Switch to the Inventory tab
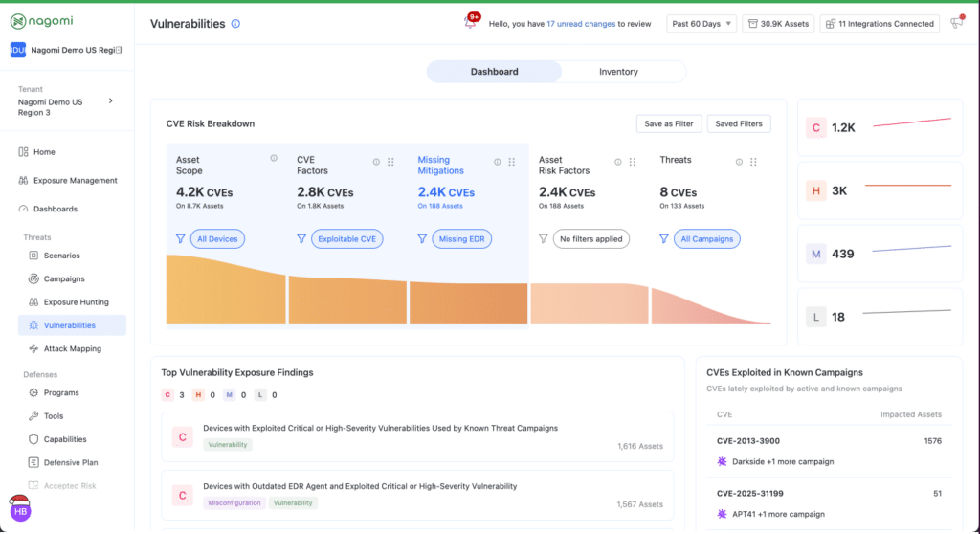 618,72
